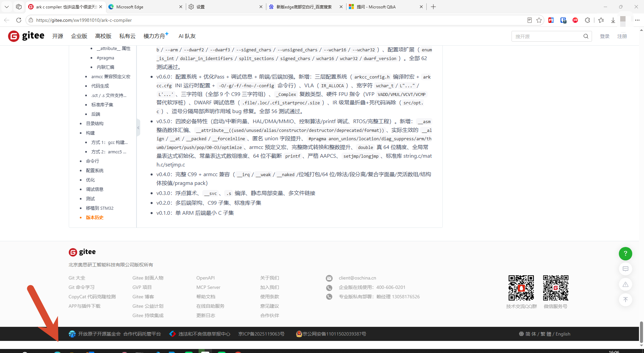
Task: Click the QQ group QR code
Action: 521,288
